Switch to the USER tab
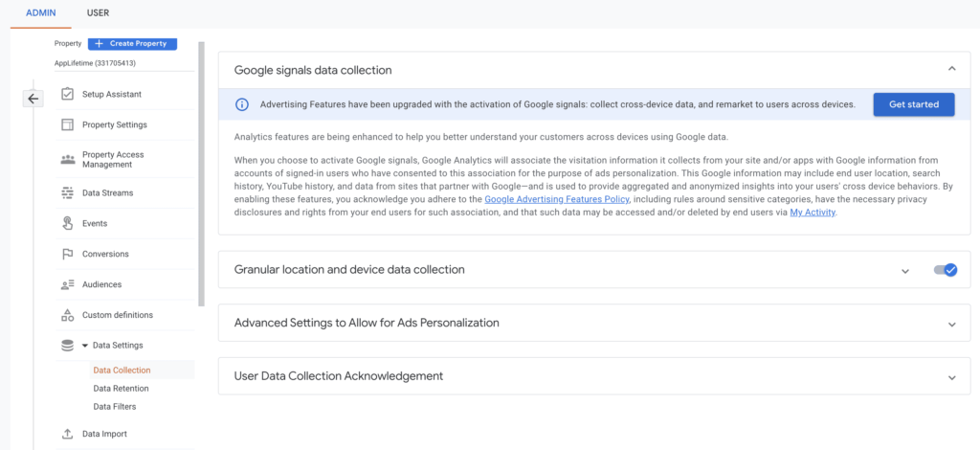 pos(98,13)
